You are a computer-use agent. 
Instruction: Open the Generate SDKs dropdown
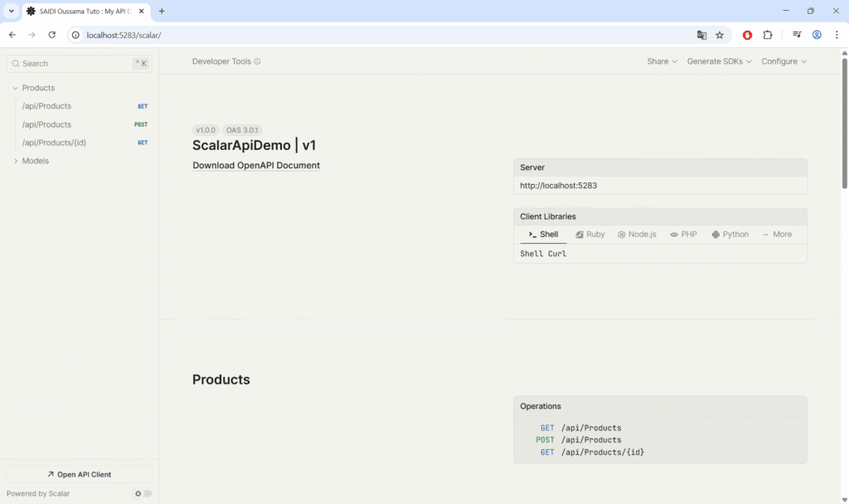[x=719, y=61]
